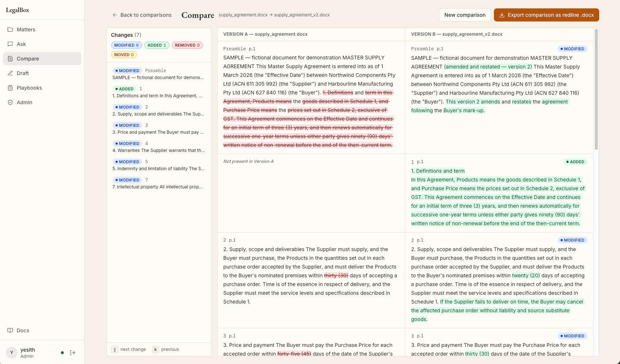This screenshot has width=620, height=364.
Task: Click the LegalBox logo
Action: 17,10
